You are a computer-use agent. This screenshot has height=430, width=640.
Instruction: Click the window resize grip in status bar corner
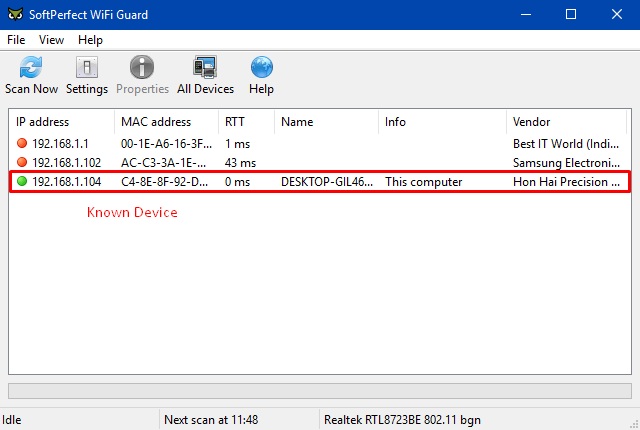click(x=634, y=424)
